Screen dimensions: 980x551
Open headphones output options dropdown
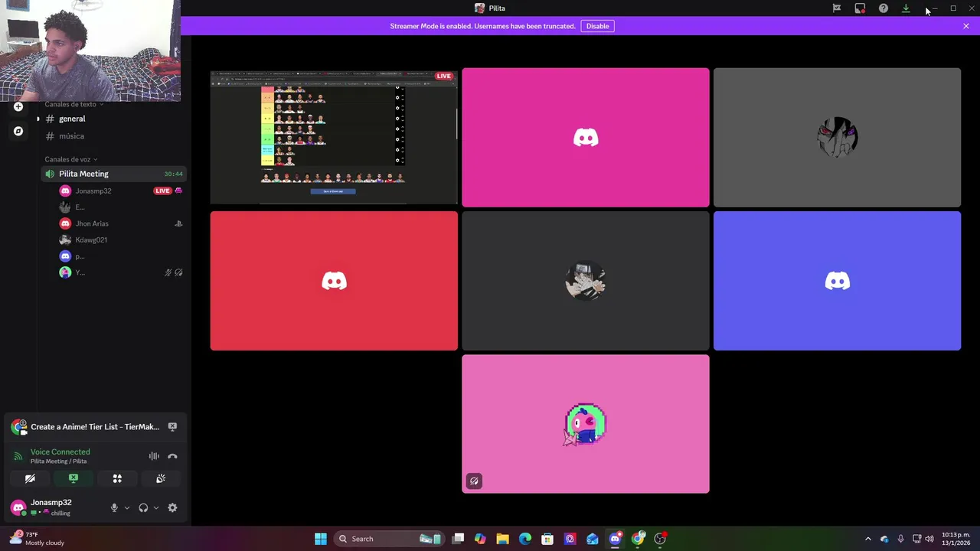pos(156,508)
